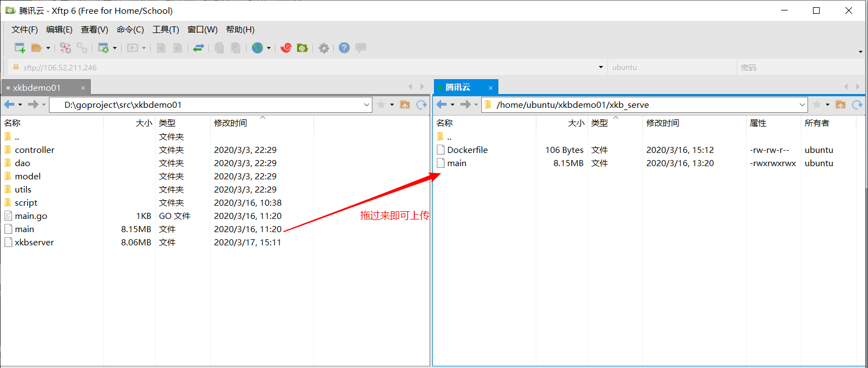Sort remote files by 所有者 column
The width and height of the screenshot is (868, 368).
(x=829, y=123)
